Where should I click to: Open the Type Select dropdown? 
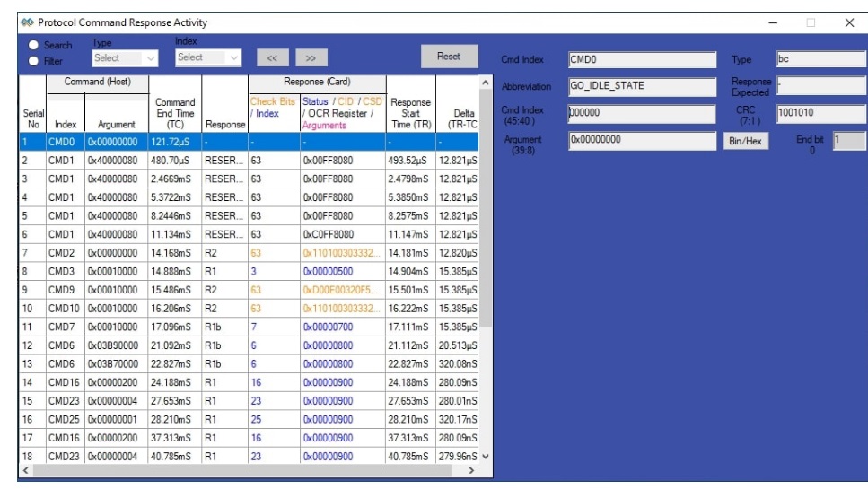[125, 58]
